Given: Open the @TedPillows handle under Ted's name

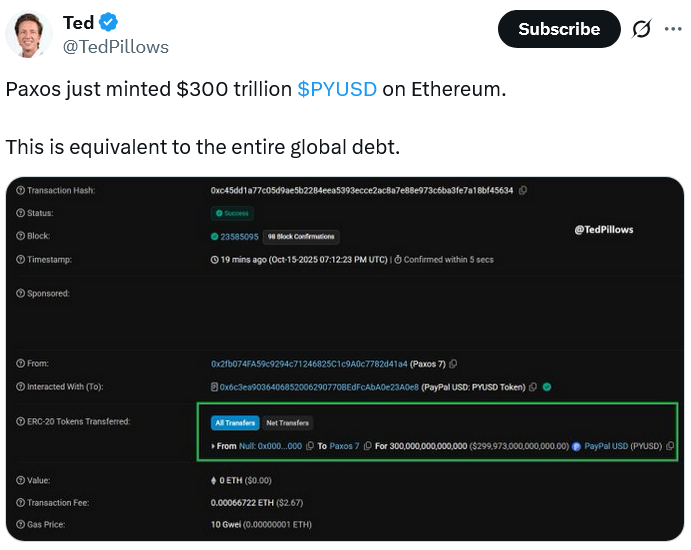Looking at the screenshot, I should (116, 47).
